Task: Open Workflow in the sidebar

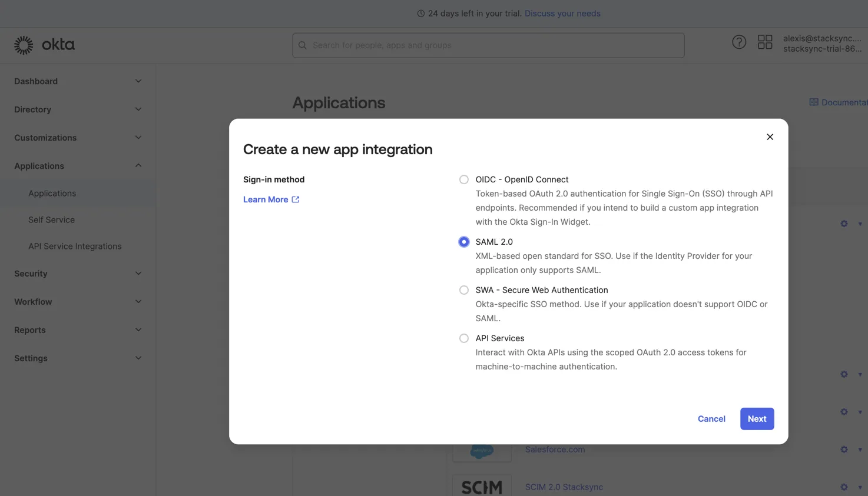Action: [33, 302]
